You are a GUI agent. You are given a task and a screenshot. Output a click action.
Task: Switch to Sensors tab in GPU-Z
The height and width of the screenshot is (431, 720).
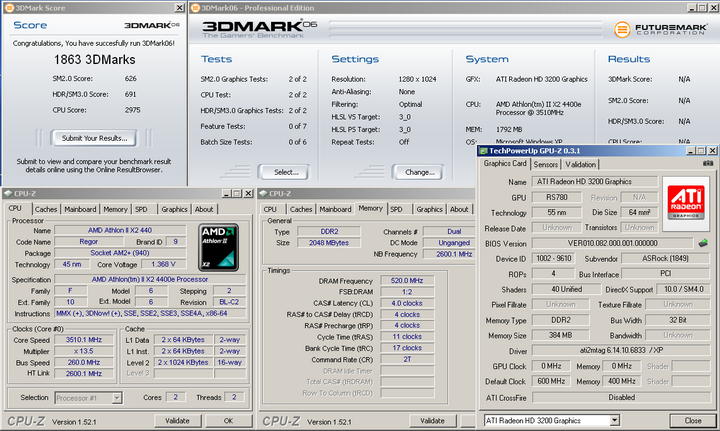(546, 164)
